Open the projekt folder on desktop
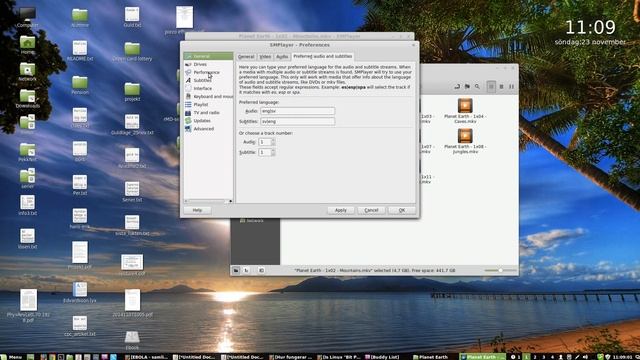Image resolution: width=640 pixels, height=360 pixels. [132, 92]
